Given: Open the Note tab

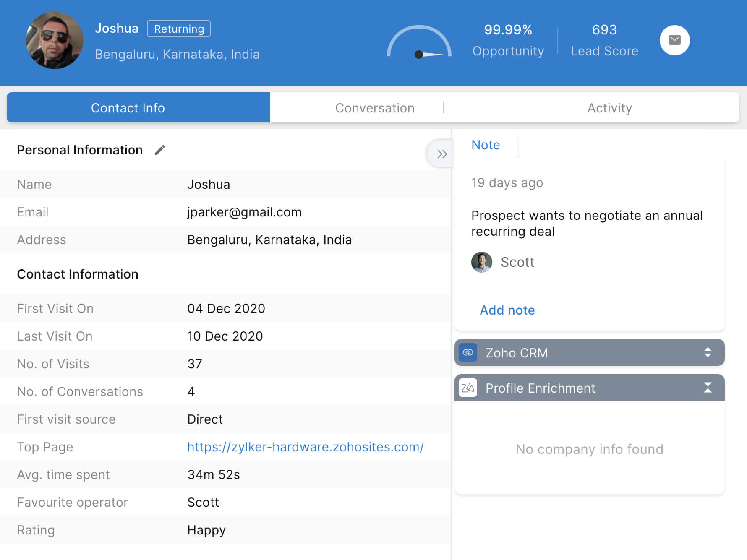Looking at the screenshot, I should (486, 145).
